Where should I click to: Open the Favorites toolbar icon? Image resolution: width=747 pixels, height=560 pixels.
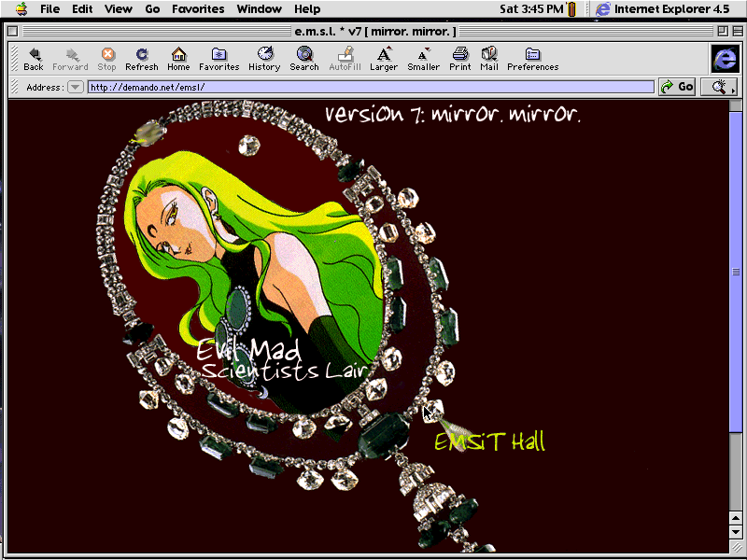pyautogui.click(x=218, y=55)
